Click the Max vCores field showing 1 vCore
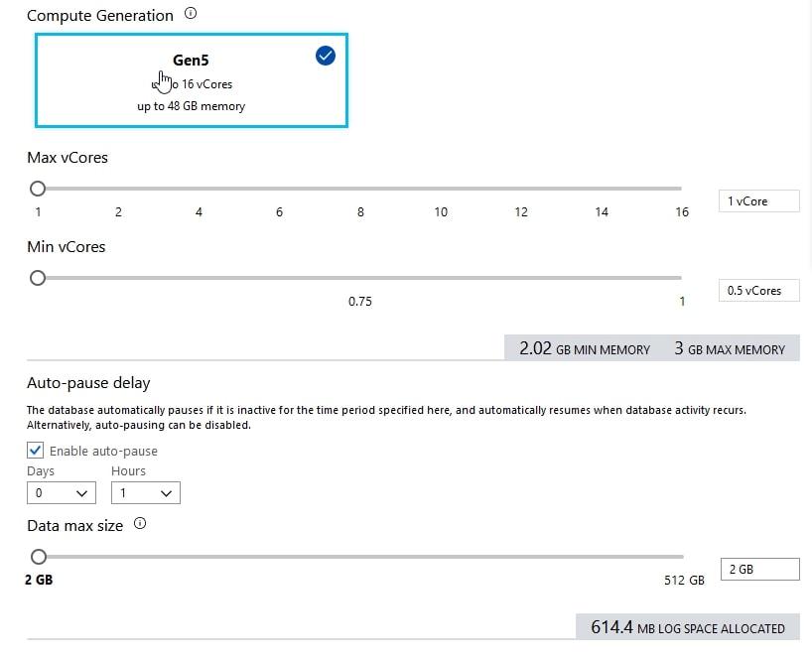812x660 pixels. point(758,201)
